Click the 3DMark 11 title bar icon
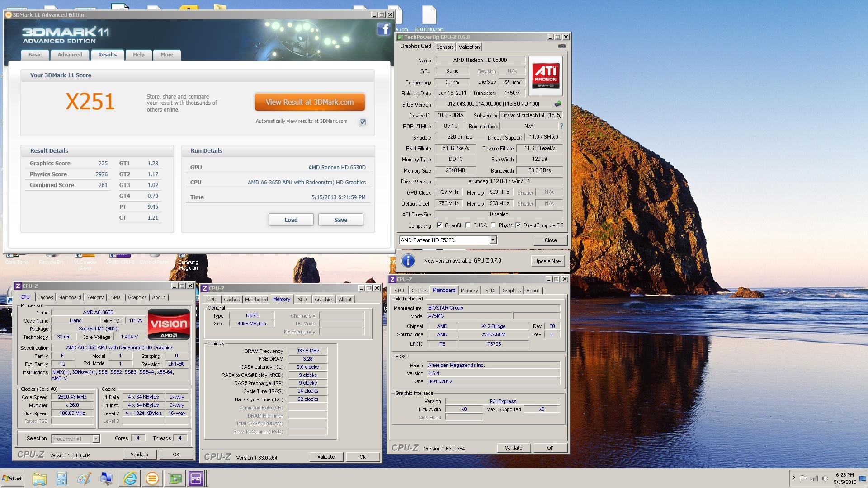The image size is (868, 488). point(8,14)
